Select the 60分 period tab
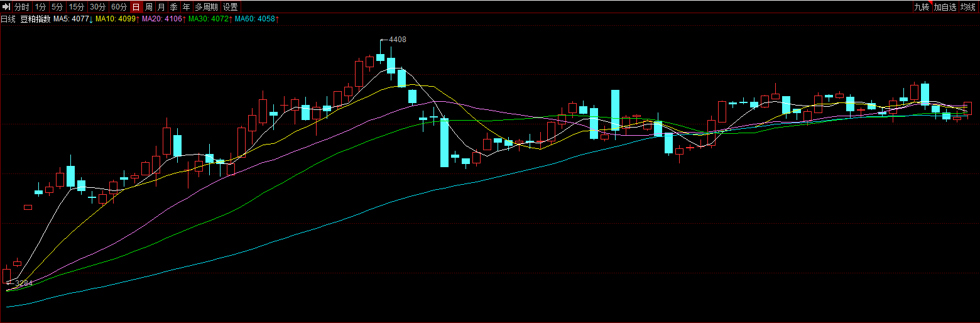980x323 pixels. tap(119, 7)
